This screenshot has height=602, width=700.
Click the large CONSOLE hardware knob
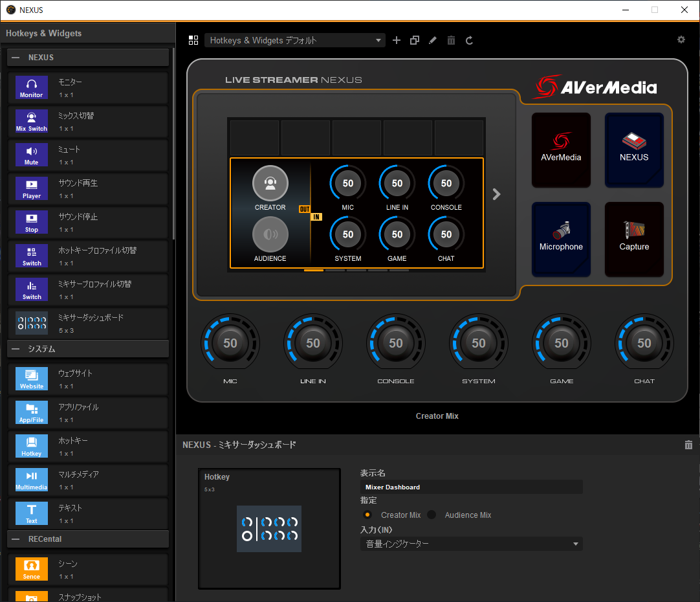click(396, 342)
